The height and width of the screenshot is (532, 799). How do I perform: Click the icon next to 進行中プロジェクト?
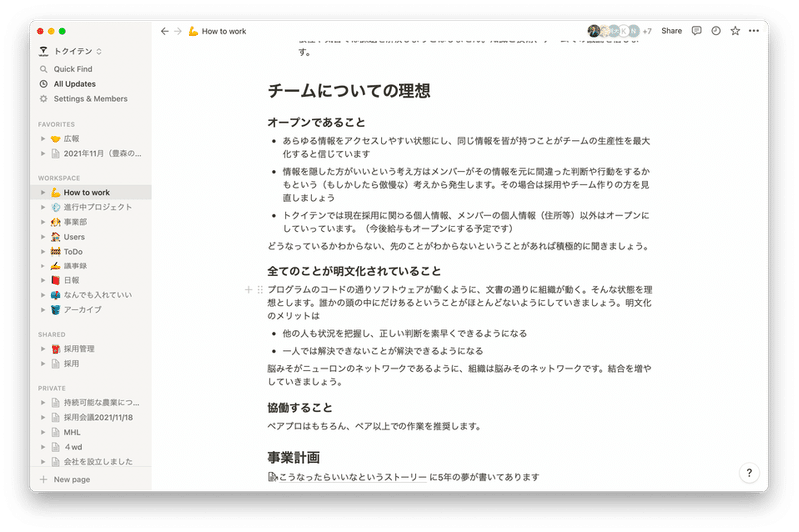pos(56,207)
